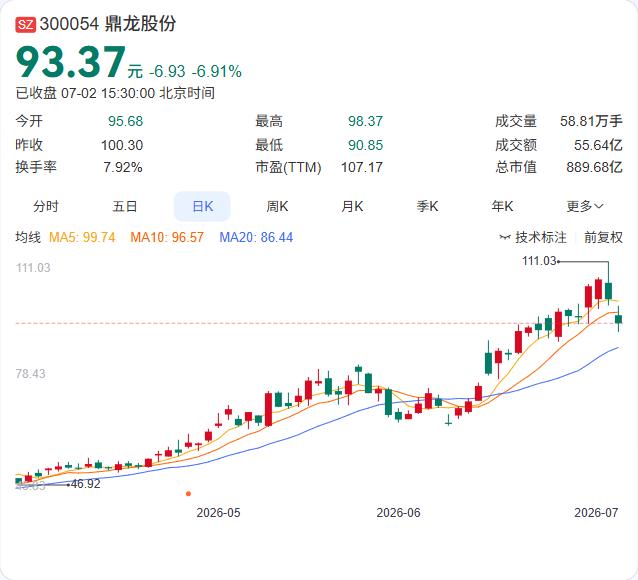The height and width of the screenshot is (580, 638).
Task: Click the 78.43 y-axis price label
Action: [31, 374]
